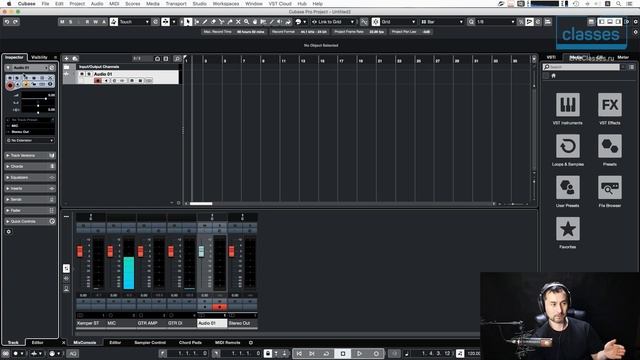Click the Media rack search field
Screen dimensions: 640x360
[x=581, y=67]
